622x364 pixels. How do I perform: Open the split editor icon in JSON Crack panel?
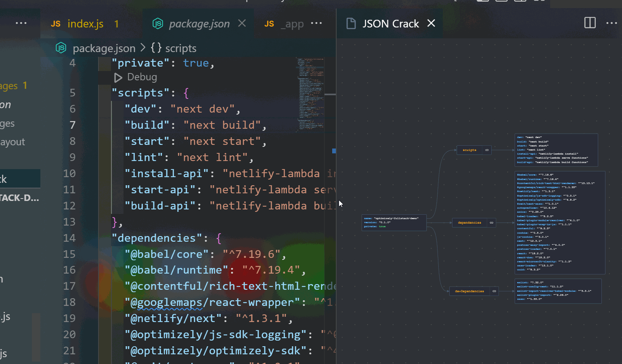click(590, 23)
